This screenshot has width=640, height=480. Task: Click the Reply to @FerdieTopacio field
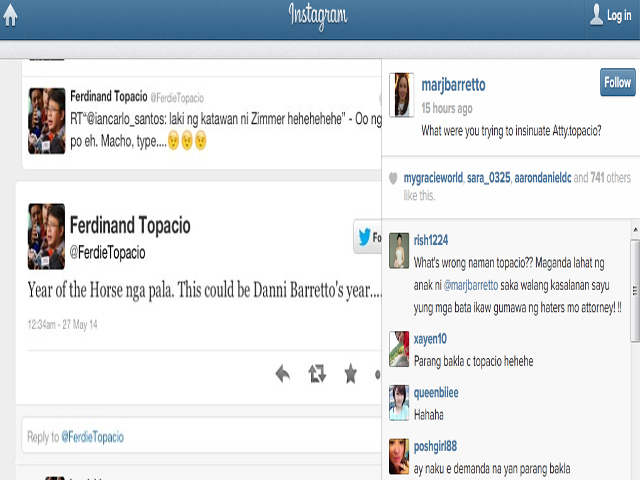point(200,437)
